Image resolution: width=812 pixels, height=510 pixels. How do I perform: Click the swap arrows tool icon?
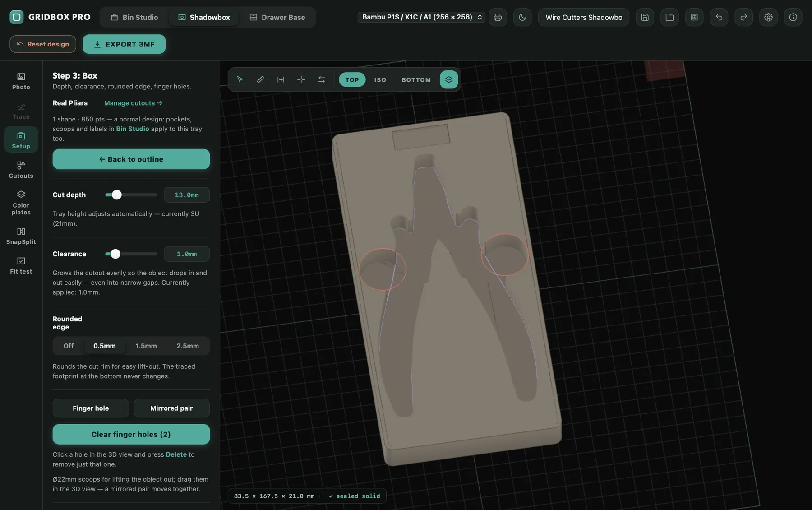(322, 79)
